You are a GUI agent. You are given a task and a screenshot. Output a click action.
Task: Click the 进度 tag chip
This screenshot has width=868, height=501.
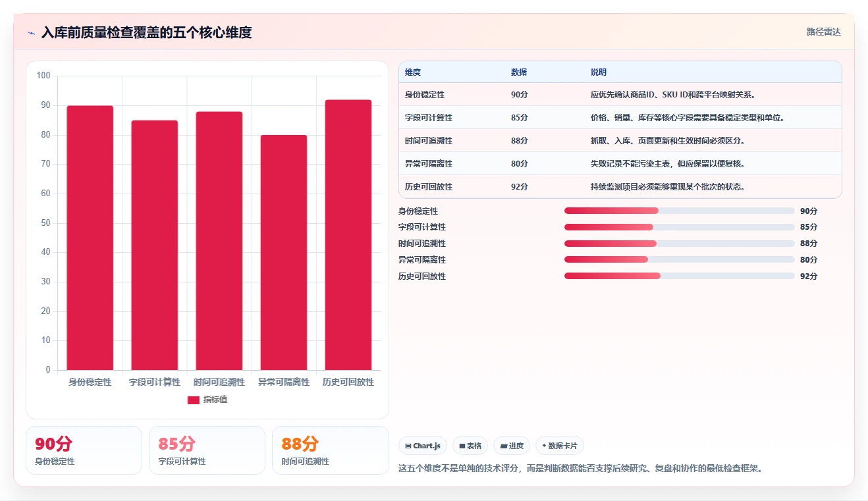[x=512, y=446]
